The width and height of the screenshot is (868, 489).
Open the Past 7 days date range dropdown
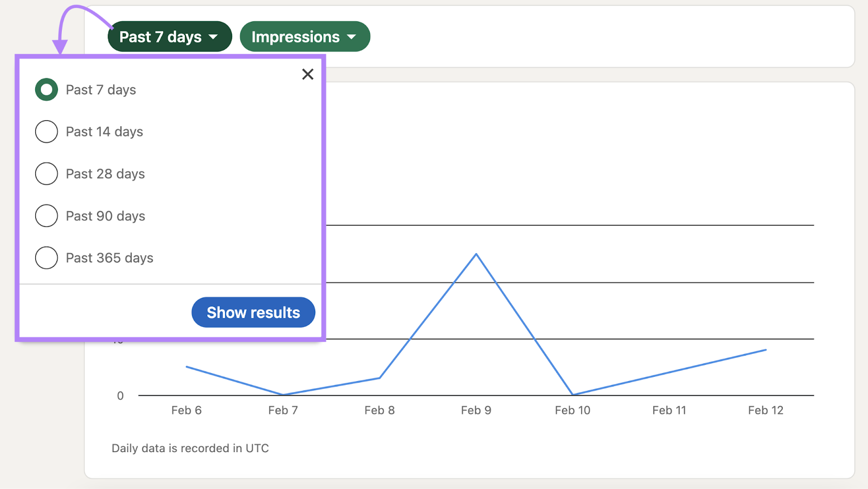pos(169,36)
